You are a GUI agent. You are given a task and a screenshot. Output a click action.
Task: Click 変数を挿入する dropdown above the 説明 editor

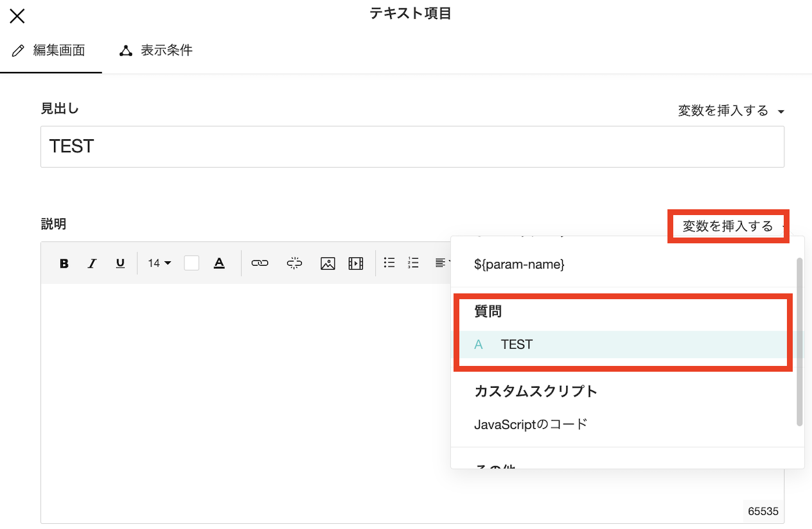[729, 226]
